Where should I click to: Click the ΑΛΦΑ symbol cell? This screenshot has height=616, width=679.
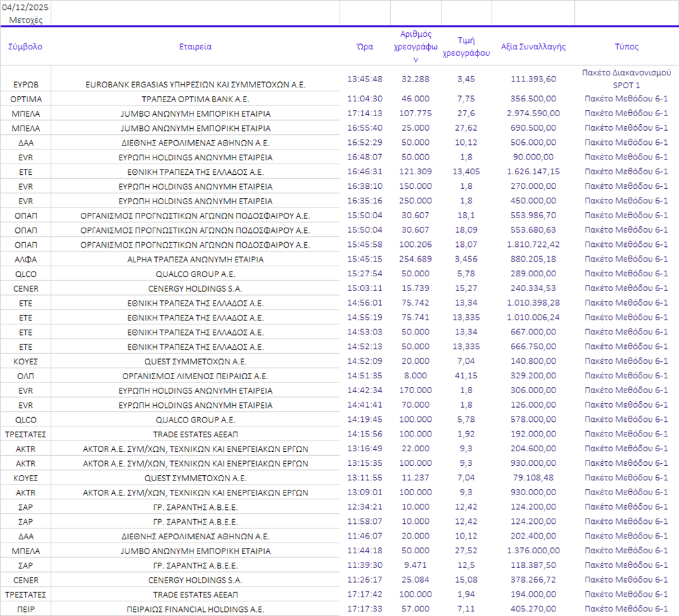coord(25,259)
